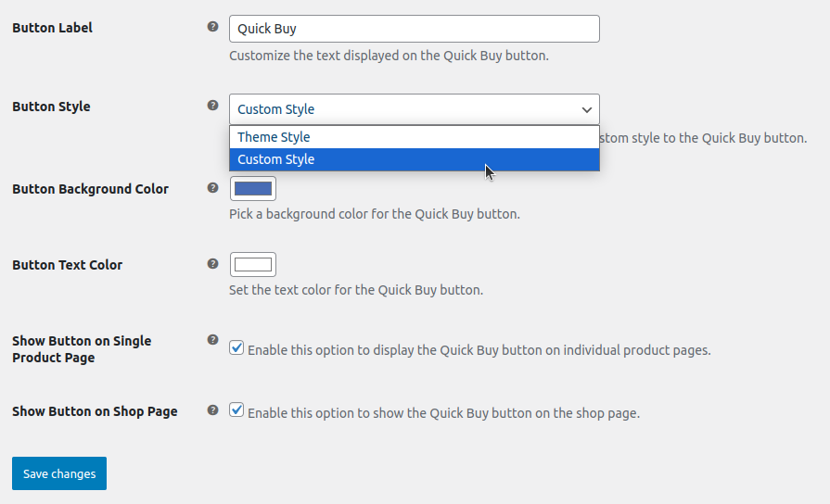Uncheck the shop page Quick Buy checkbox
Viewport: 830px width, 504px height.
[237, 409]
